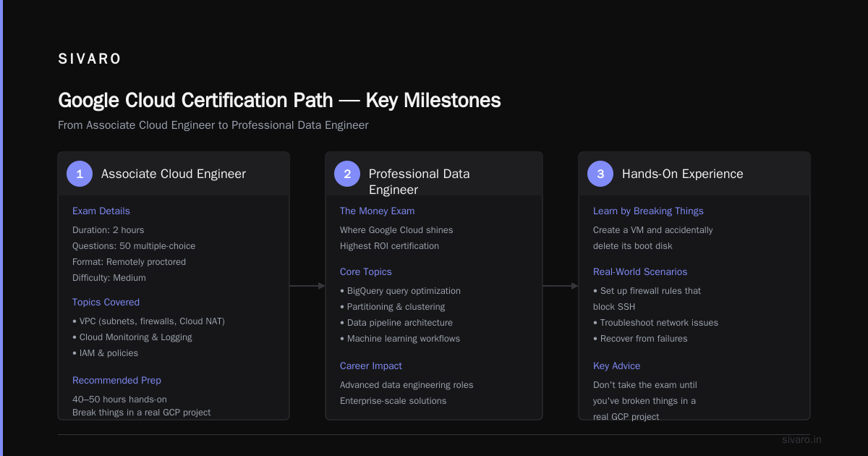Open the sivaro.in footer link

tap(801, 439)
